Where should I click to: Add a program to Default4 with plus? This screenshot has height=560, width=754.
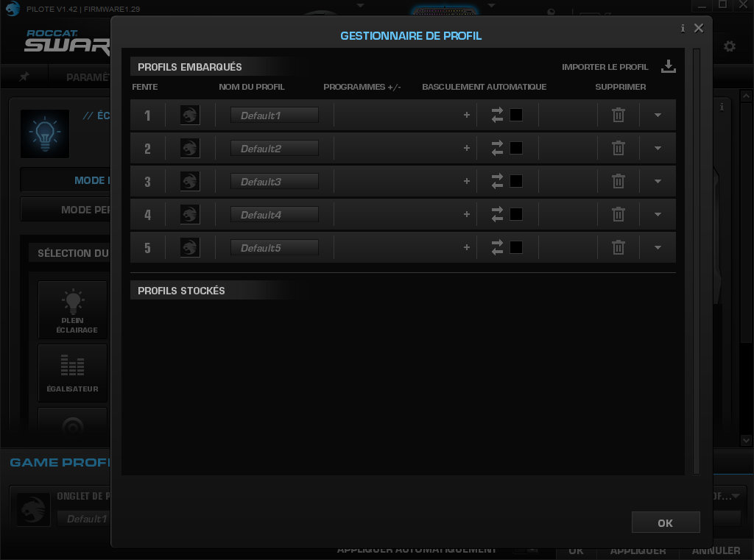click(466, 214)
